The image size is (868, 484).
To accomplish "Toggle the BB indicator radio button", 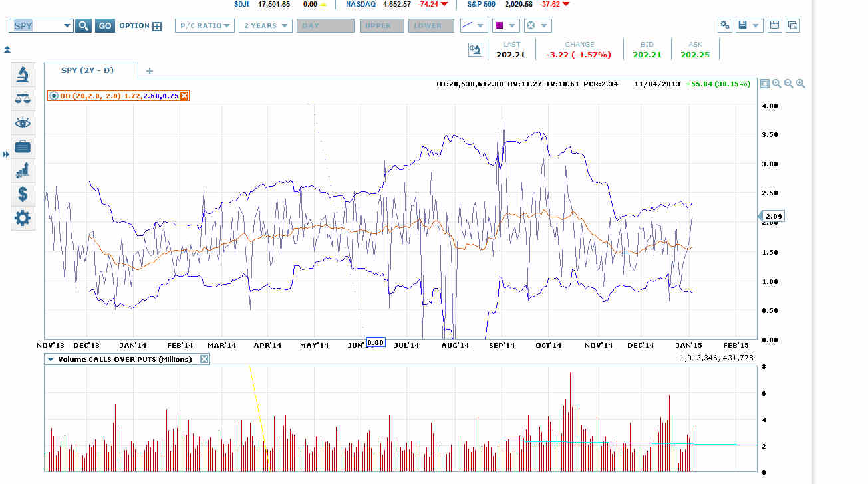I will click(54, 96).
